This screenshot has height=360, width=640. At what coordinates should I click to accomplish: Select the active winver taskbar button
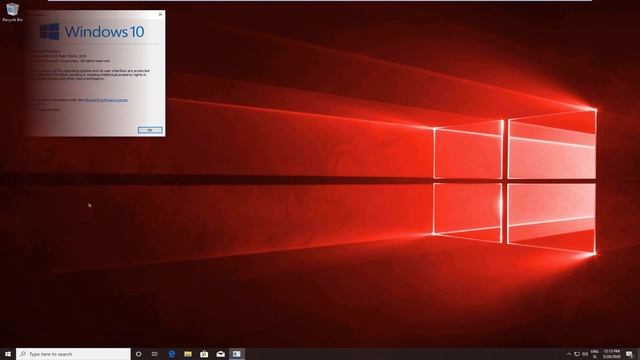click(237, 354)
